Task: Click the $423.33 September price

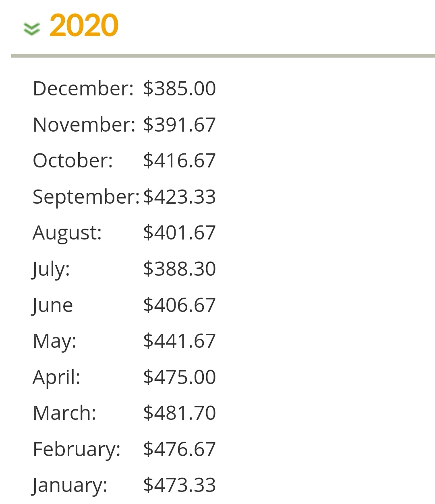Action: 179,197
